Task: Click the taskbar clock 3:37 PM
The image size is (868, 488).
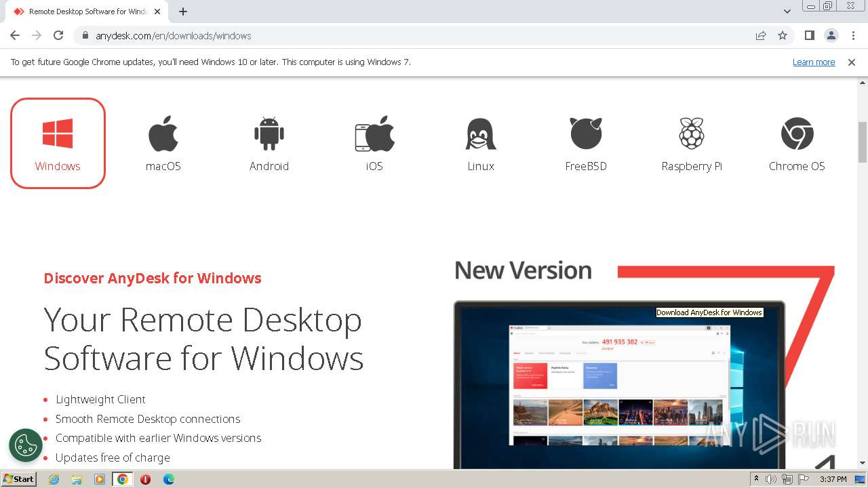Action: 833,479
